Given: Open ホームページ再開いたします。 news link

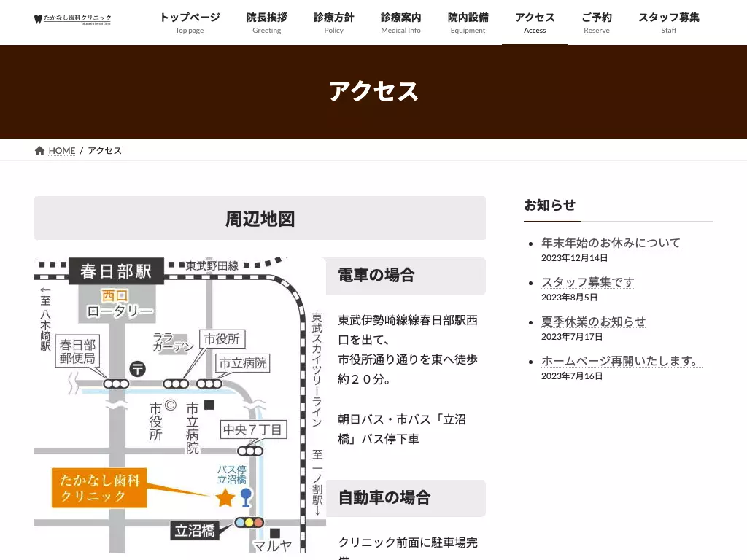Looking at the screenshot, I should (622, 361).
